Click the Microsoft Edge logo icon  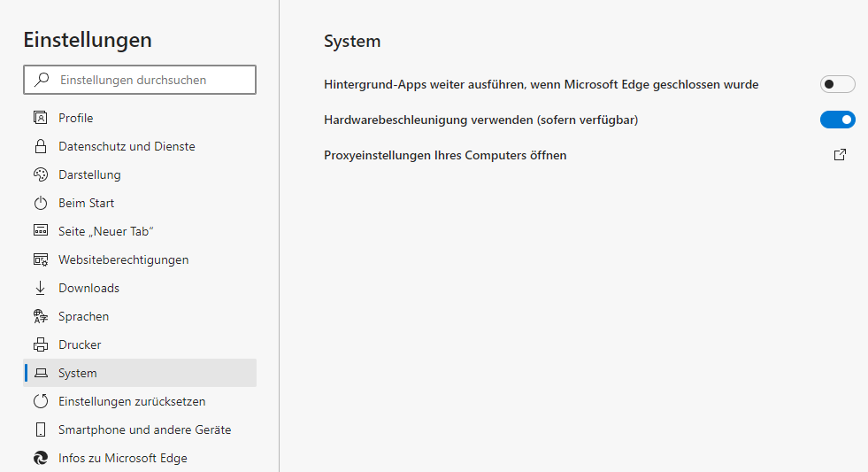coord(40,458)
